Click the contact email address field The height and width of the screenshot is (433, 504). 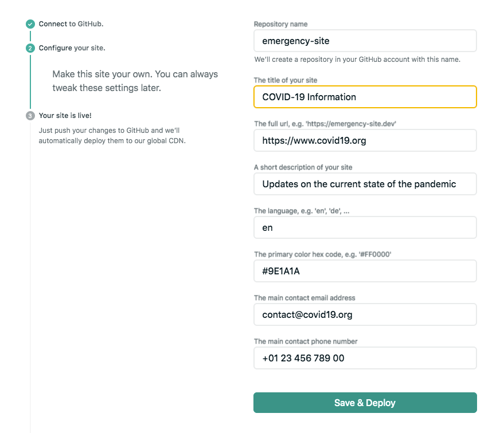(365, 314)
